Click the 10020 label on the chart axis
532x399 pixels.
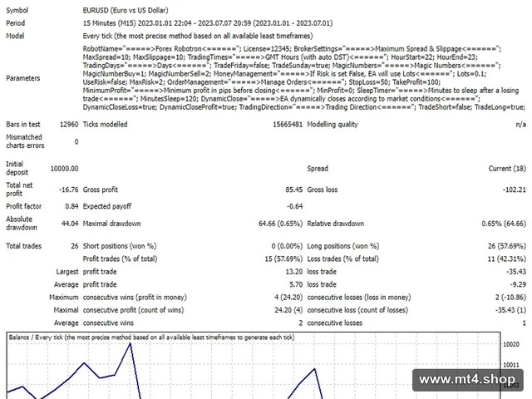coord(511,344)
